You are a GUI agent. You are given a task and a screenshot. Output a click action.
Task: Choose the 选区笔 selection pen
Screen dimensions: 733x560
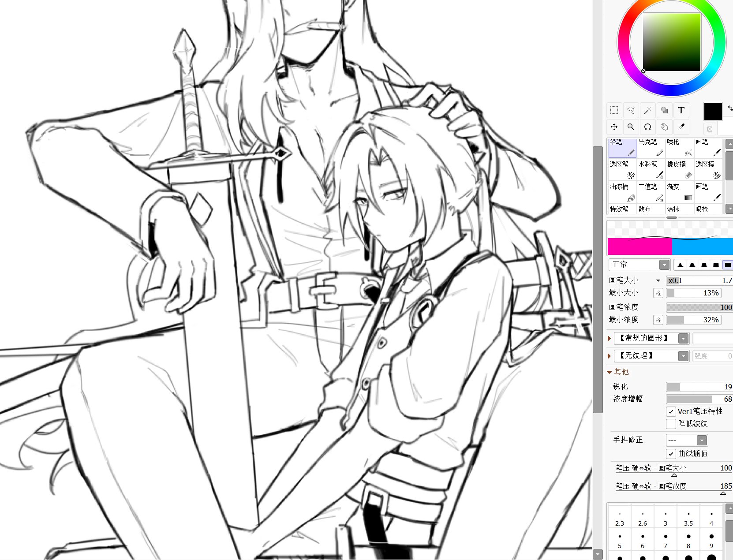pos(622,170)
